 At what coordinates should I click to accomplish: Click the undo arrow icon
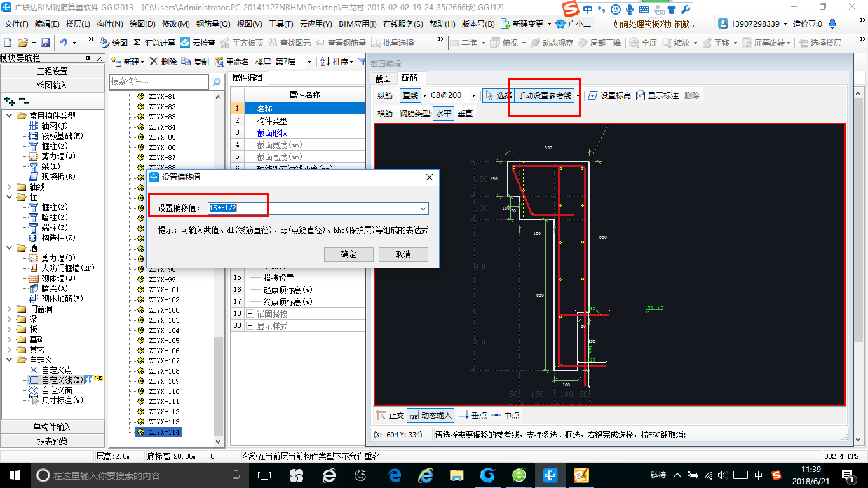point(64,43)
